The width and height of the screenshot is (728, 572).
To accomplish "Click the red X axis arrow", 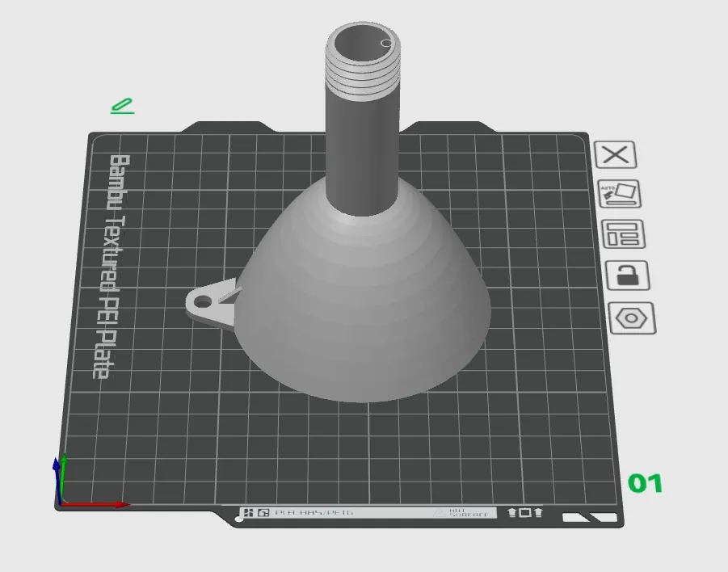I will [x=95, y=504].
